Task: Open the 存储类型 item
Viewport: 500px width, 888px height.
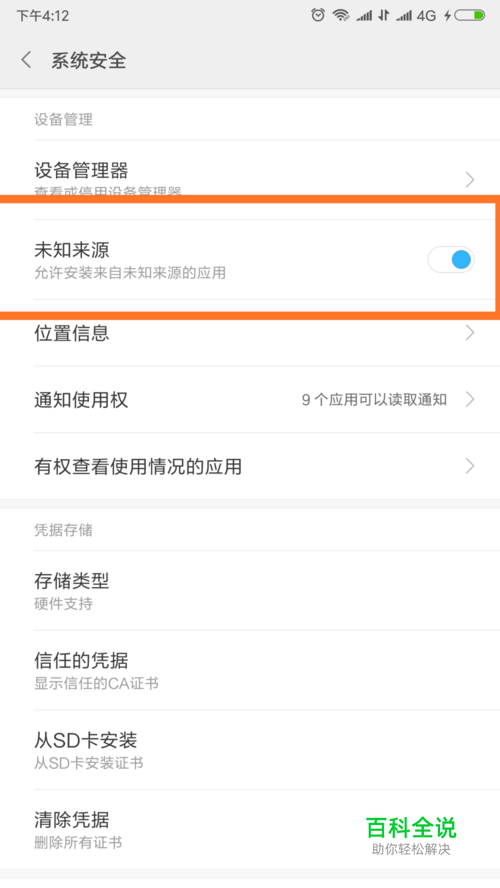Action: 250,591
